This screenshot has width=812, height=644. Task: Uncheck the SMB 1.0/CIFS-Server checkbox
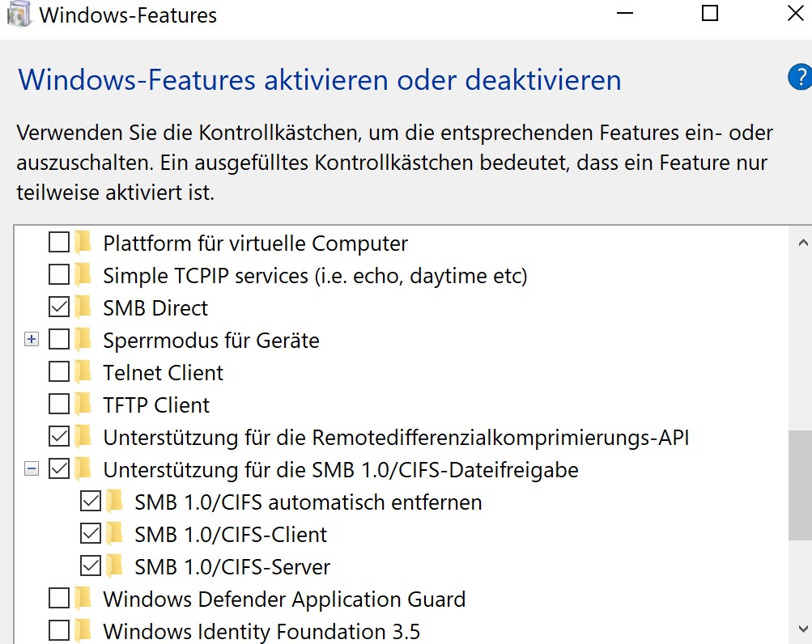[91, 566]
